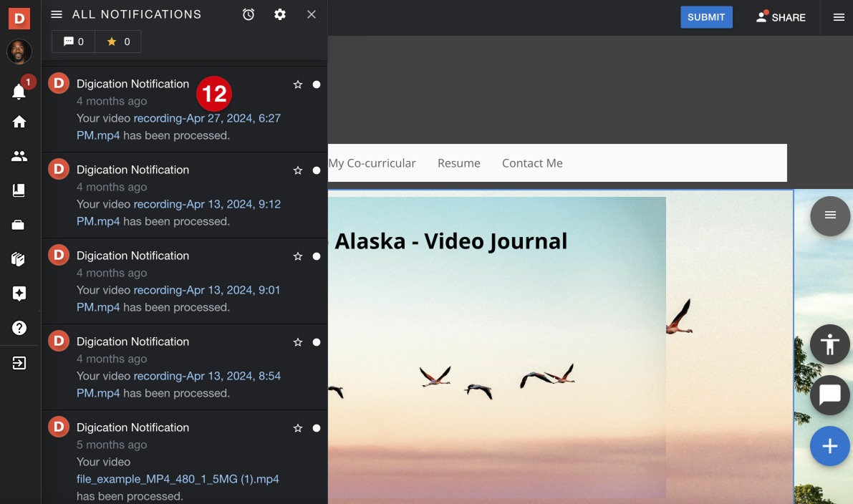Expand the top-right hamburger menu
Screen dimensions: 853x504
coord(839,17)
